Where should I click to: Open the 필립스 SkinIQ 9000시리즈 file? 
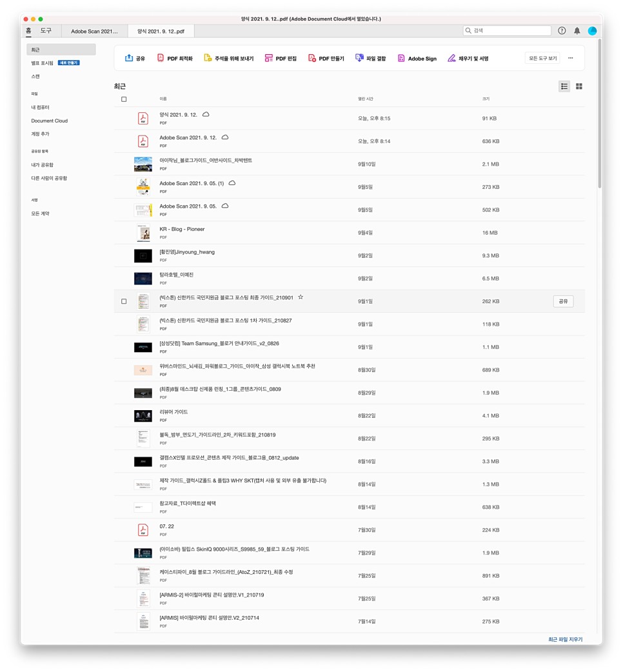click(234, 549)
